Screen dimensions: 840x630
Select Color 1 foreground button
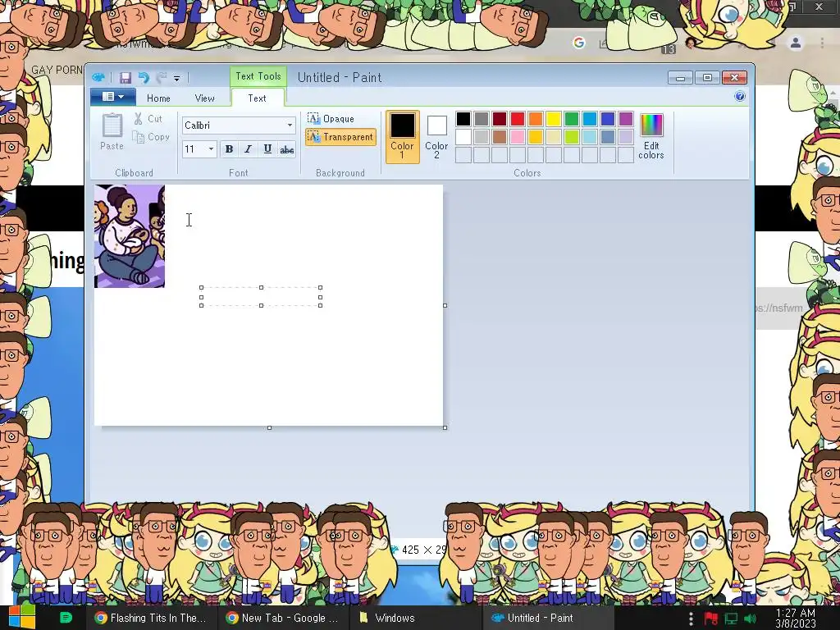click(x=402, y=137)
